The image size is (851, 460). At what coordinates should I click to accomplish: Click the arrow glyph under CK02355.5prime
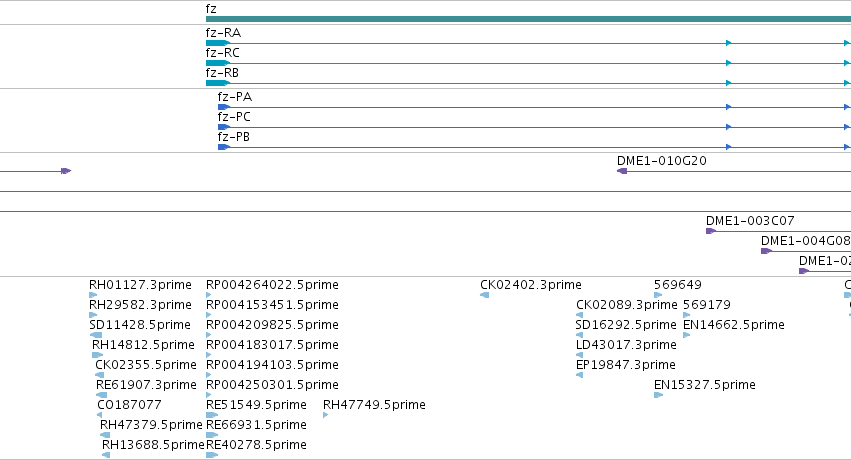point(99,375)
